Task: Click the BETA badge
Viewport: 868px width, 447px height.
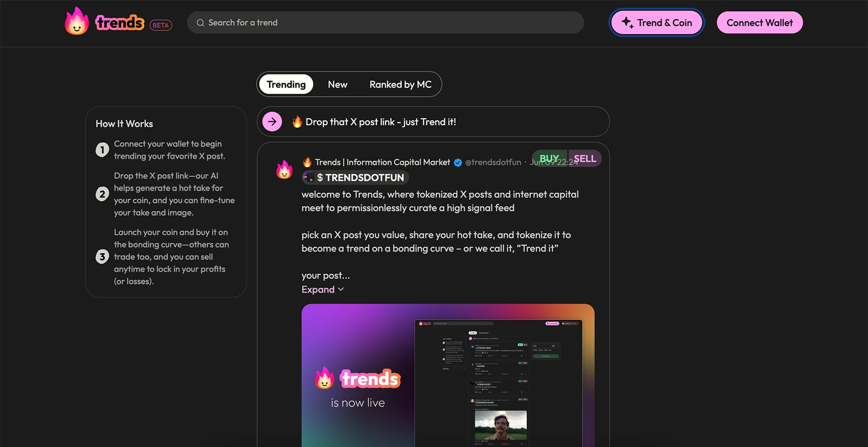Action: pos(161,25)
